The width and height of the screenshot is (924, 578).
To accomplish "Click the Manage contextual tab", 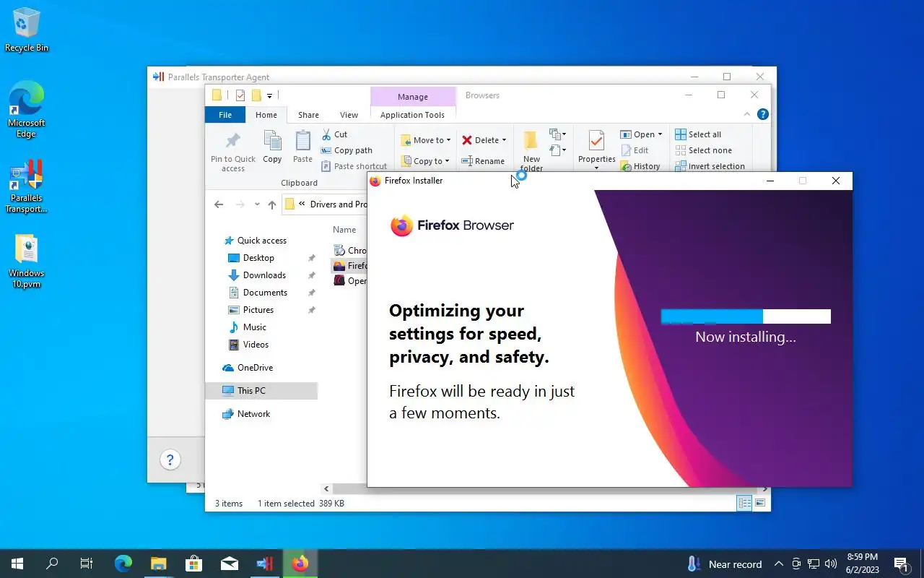I will (413, 97).
